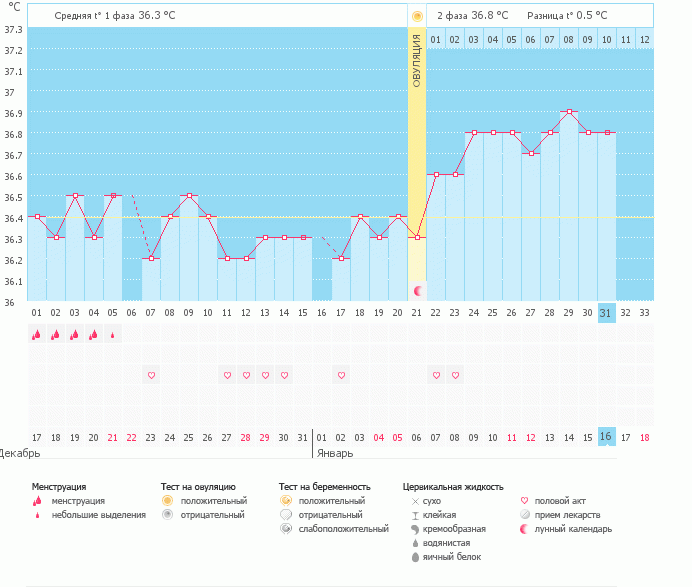
Task: Click the heart icon under cycle day 23
Action: (455, 375)
